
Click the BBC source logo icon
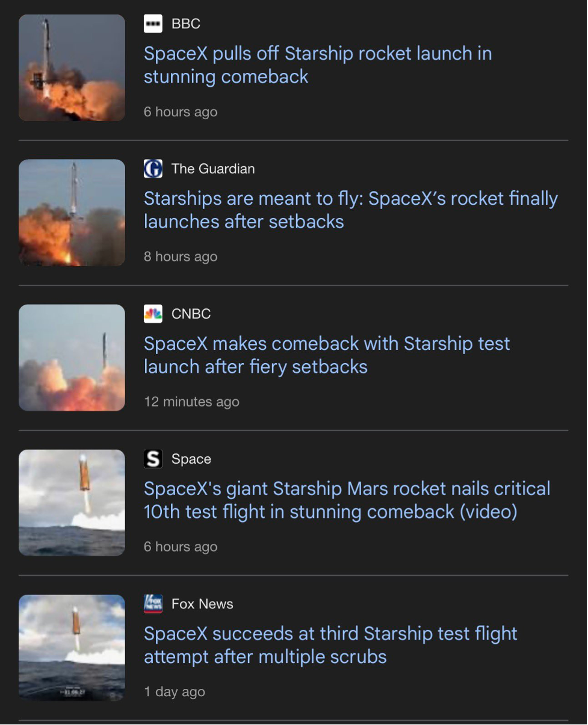coord(153,24)
